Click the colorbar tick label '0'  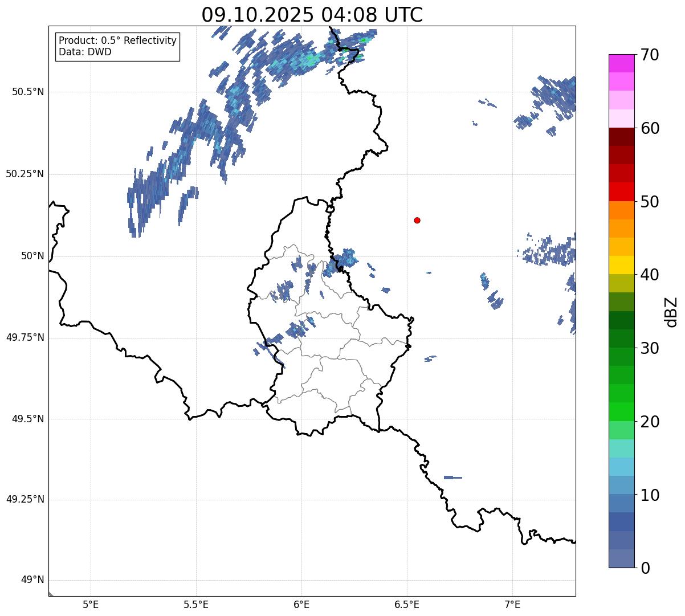645,568
